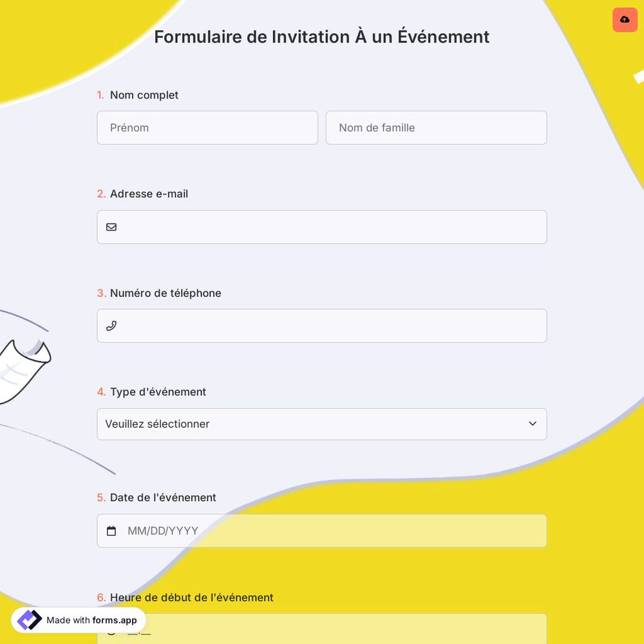Image resolution: width=644 pixels, height=644 pixels.
Task: Focus the Prénom input field
Action: 207,128
